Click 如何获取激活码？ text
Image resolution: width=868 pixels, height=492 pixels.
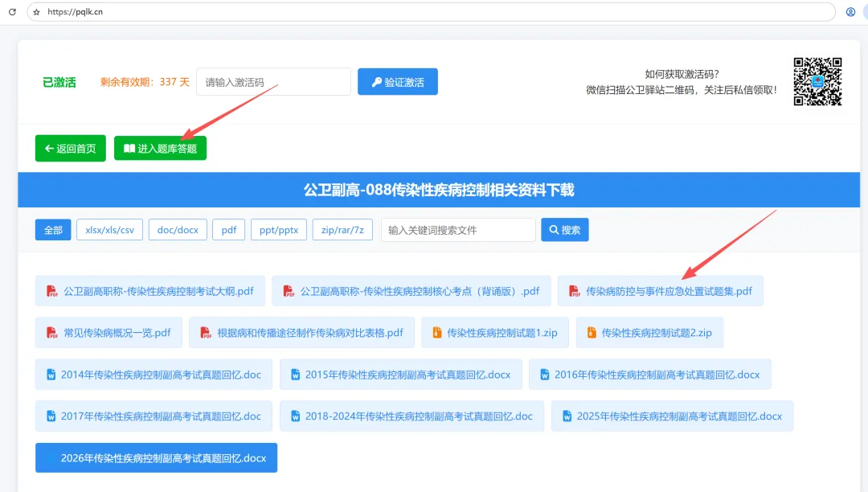(682, 74)
